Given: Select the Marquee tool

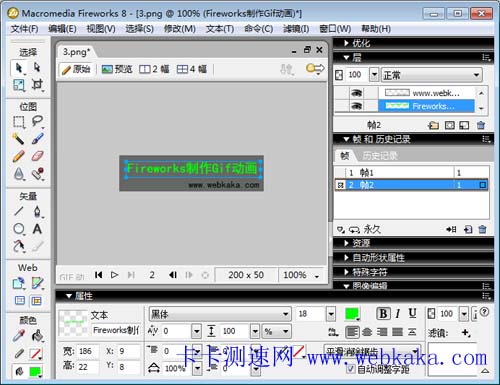Looking at the screenshot, I should [19, 122].
